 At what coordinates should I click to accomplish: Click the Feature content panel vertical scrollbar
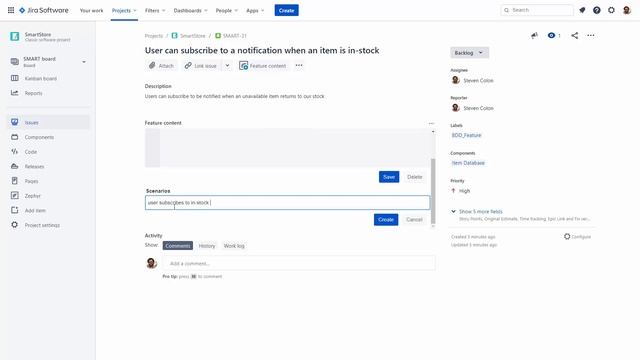point(433,191)
